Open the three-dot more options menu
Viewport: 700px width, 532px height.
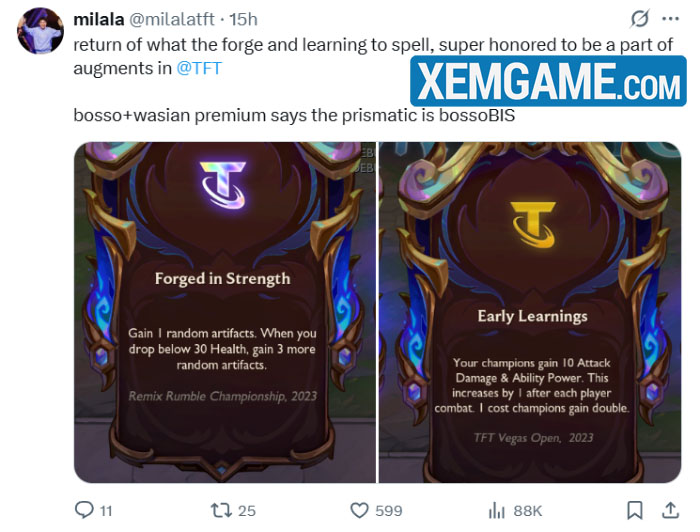[x=671, y=19]
